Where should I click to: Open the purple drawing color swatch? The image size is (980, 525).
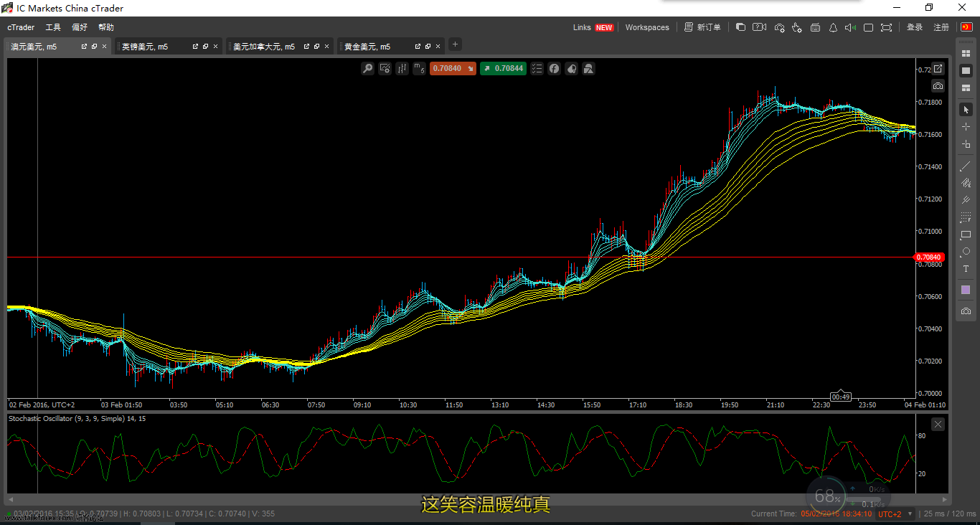[x=966, y=290]
